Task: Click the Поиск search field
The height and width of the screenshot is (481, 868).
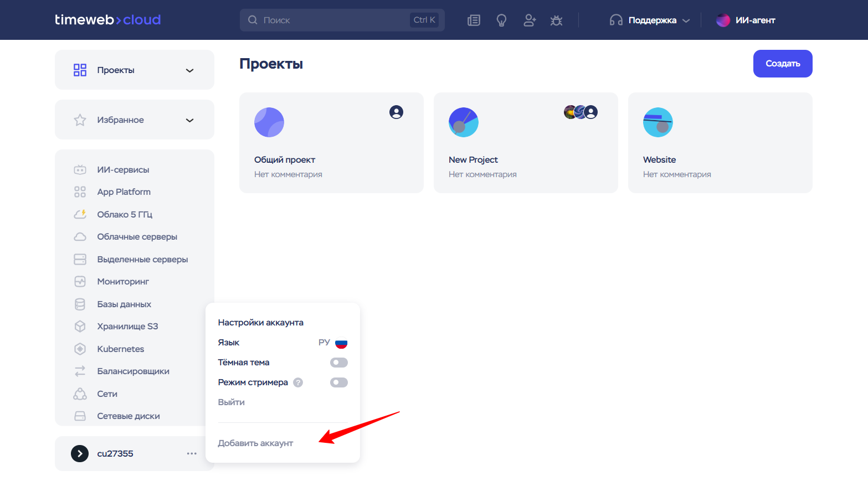Action: (x=342, y=20)
